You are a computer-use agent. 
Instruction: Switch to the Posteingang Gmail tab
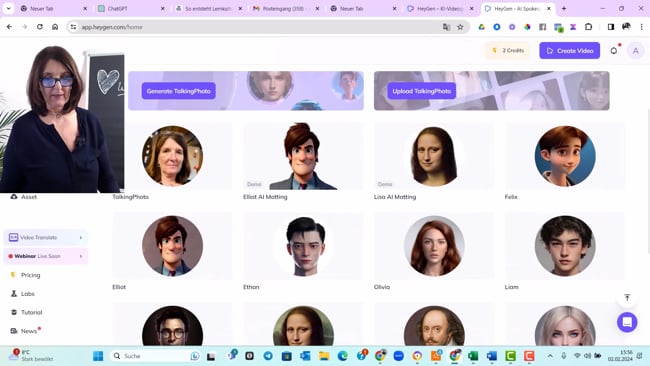tap(286, 8)
